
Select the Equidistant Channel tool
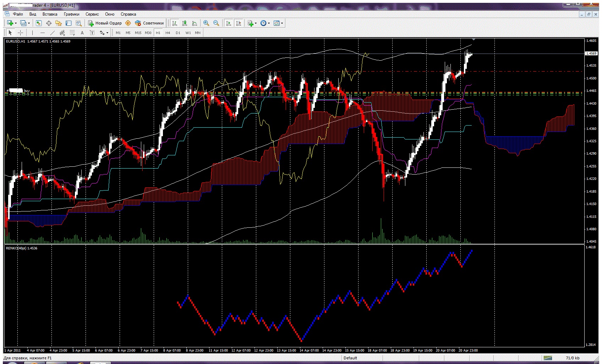pos(62,33)
